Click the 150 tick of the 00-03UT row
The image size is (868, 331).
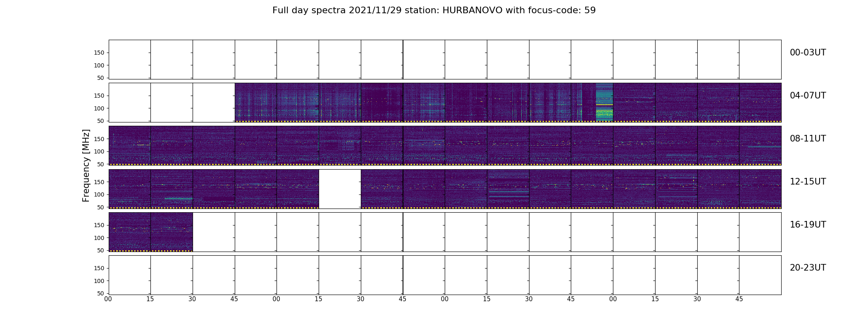coord(99,53)
